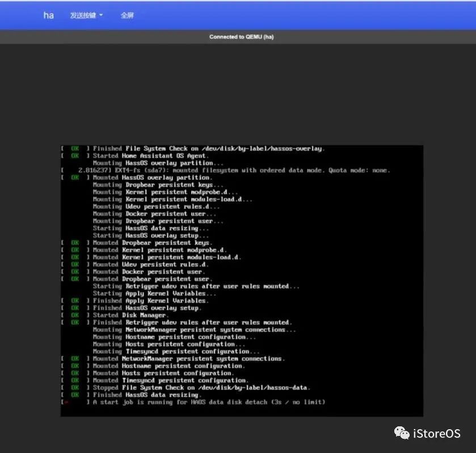Click line "Mounting Docker persistent user..."
The height and width of the screenshot is (453, 476).
pos(154,214)
